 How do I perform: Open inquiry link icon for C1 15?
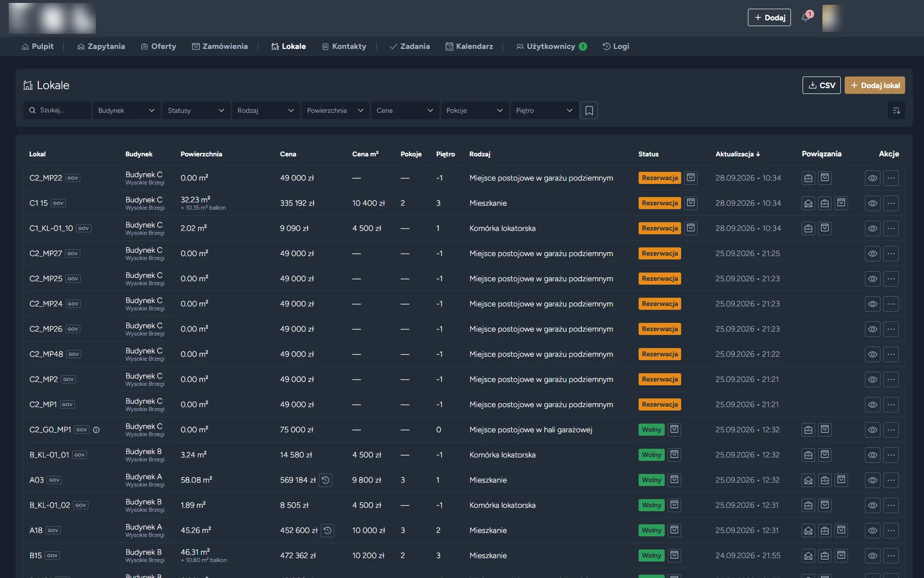[808, 203]
